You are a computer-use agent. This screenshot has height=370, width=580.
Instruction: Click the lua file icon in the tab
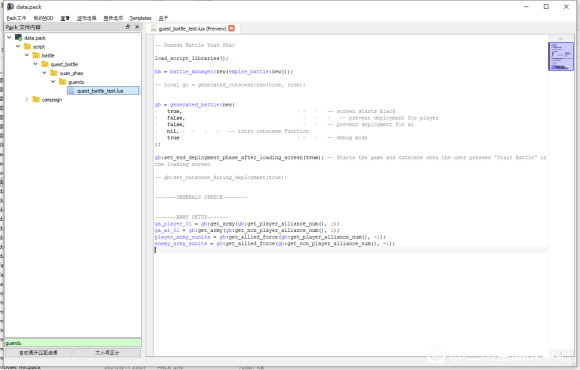(154, 28)
